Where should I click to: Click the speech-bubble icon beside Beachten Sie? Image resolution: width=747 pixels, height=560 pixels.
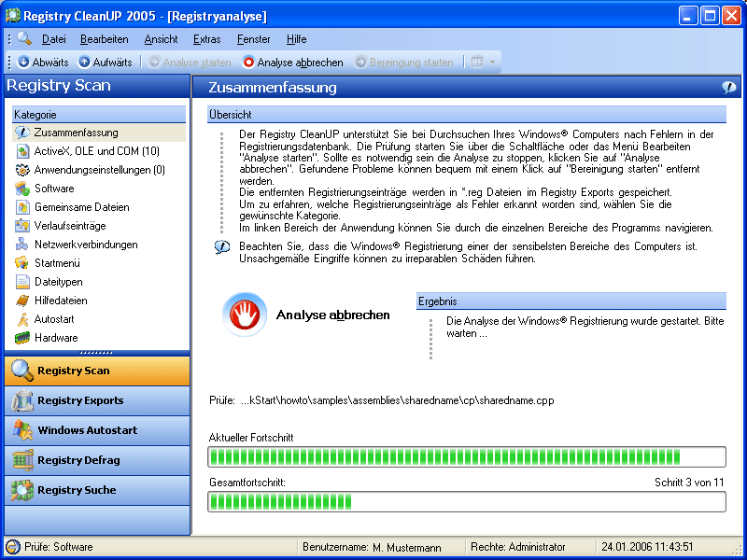pyautogui.click(x=222, y=247)
